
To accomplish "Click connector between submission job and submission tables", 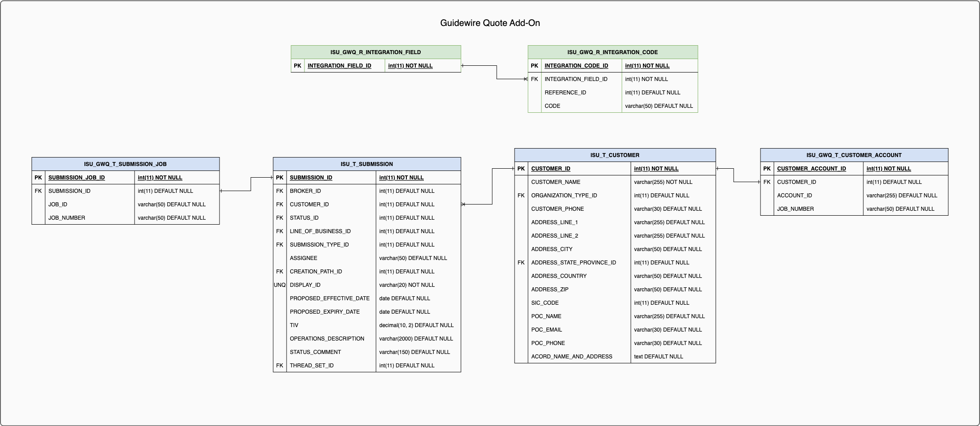I will point(251,184).
